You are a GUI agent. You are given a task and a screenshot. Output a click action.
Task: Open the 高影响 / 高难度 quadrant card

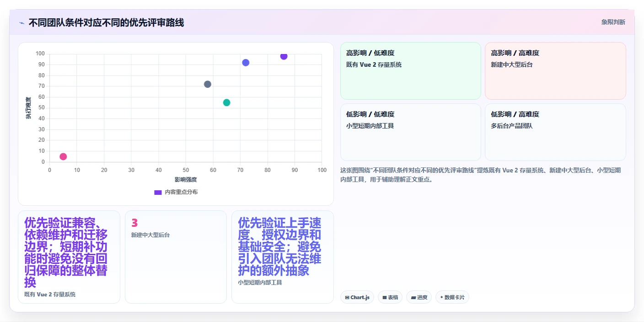coord(555,71)
